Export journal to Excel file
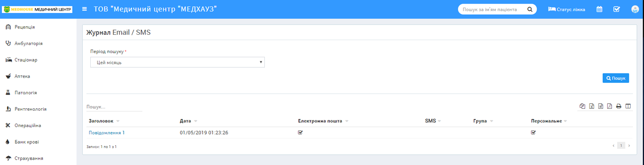This screenshot has width=644, height=165. 591,106
